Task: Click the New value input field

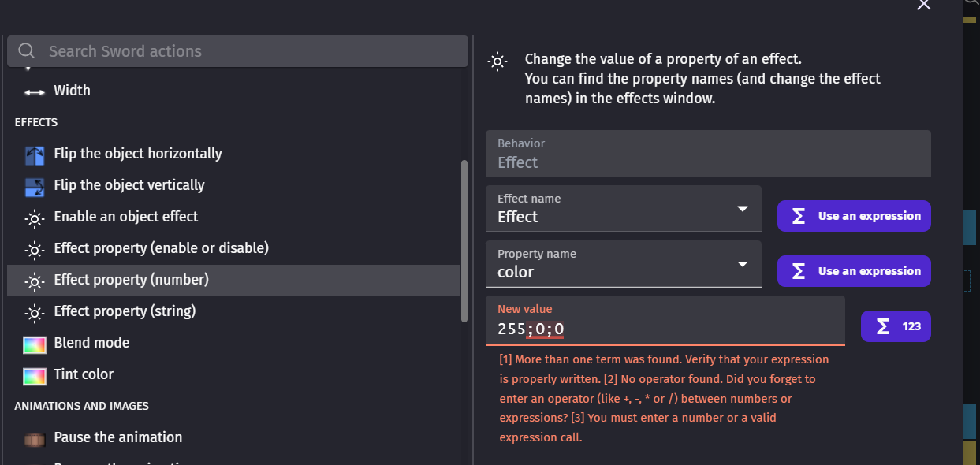Action: pos(665,328)
